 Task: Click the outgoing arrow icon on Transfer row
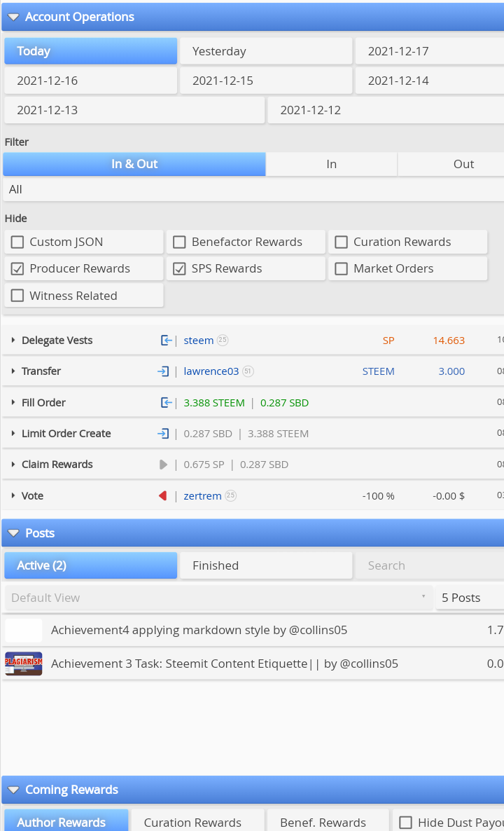[x=163, y=371]
